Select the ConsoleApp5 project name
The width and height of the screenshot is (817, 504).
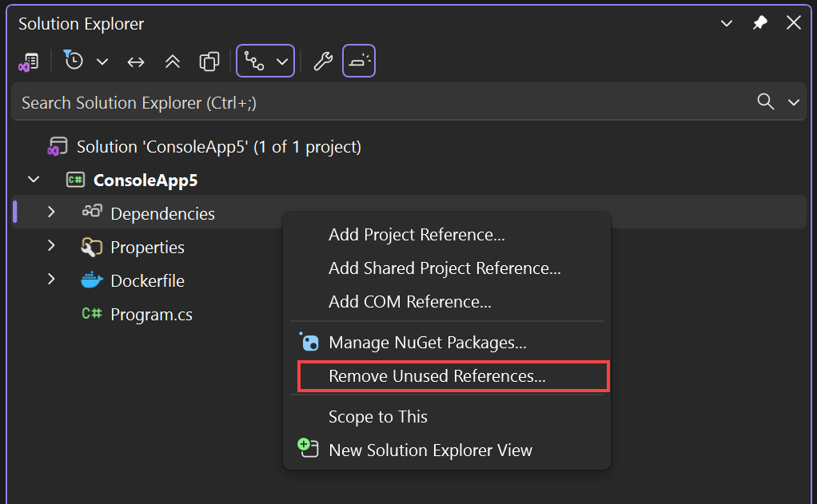(x=145, y=181)
